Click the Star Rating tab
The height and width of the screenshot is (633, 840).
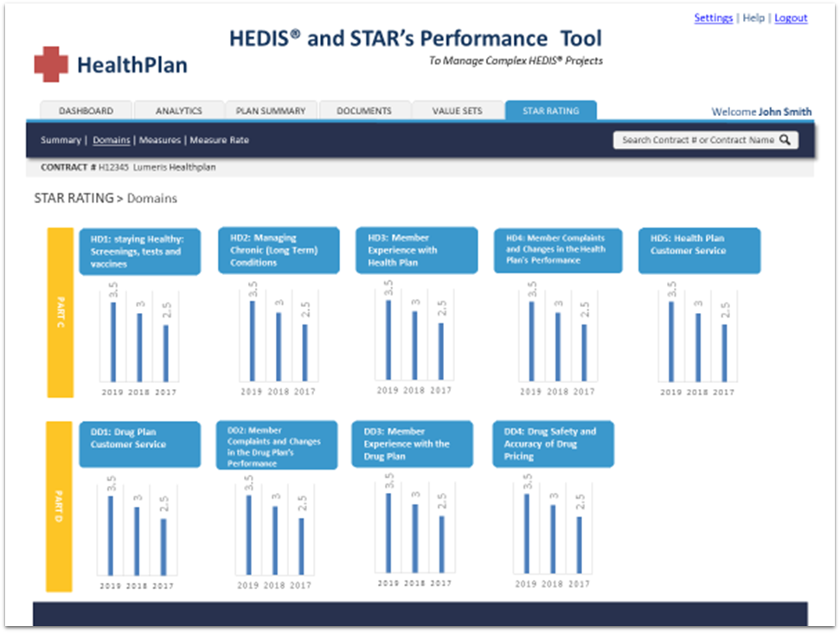coord(550,111)
